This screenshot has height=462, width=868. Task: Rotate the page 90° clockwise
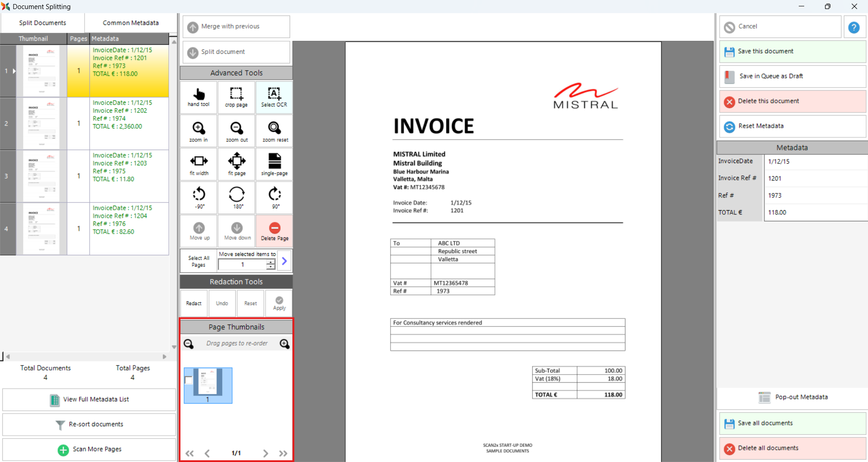click(275, 197)
